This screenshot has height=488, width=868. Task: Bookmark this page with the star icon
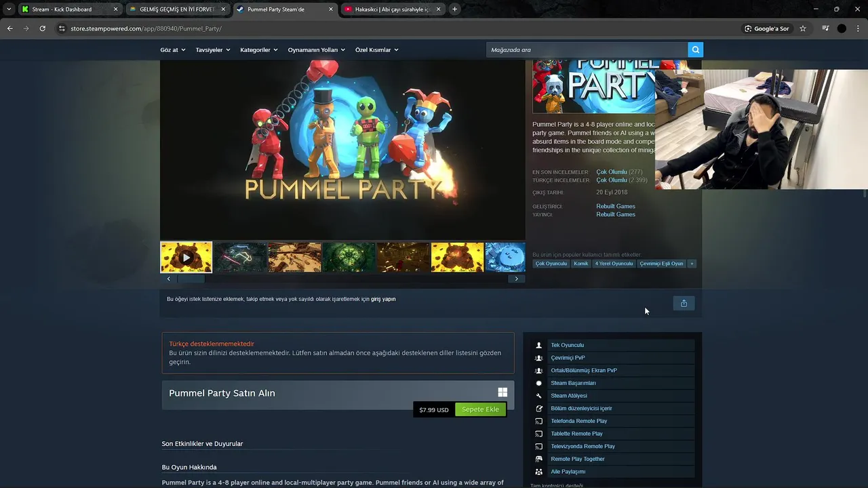[803, 28]
